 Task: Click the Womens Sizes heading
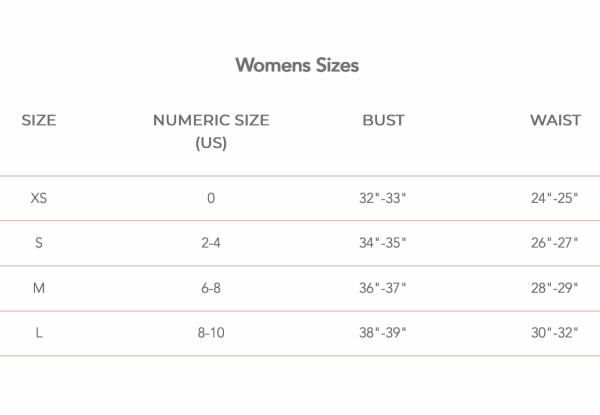click(x=297, y=66)
